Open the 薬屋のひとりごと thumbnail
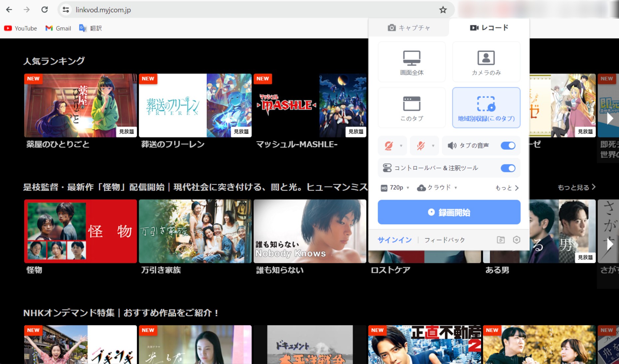619x364 pixels. [x=81, y=105]
